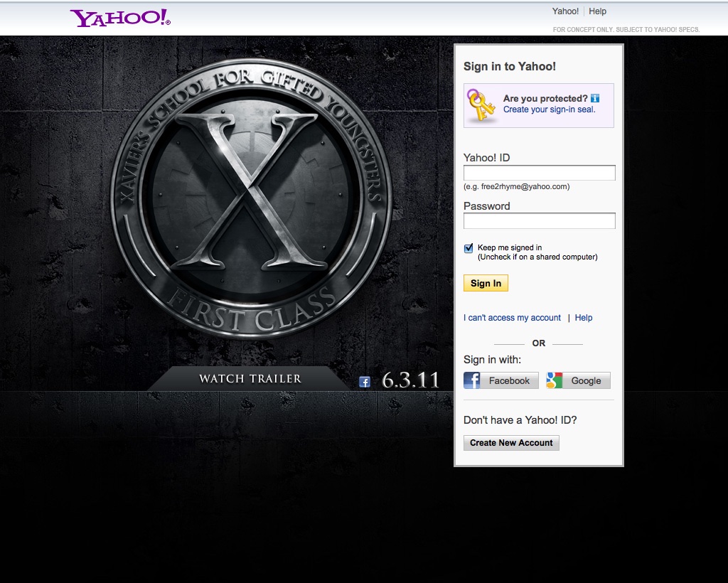Click the Google 'g' logo in the sign-in panel
The height and width of the screenshot is (583, 728).
tap(554, 380)
